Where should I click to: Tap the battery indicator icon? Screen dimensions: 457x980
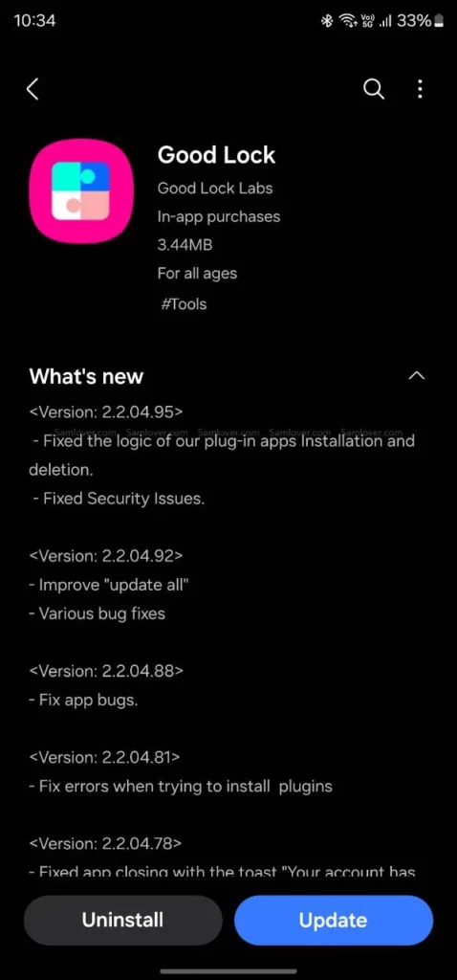(439, 21)
